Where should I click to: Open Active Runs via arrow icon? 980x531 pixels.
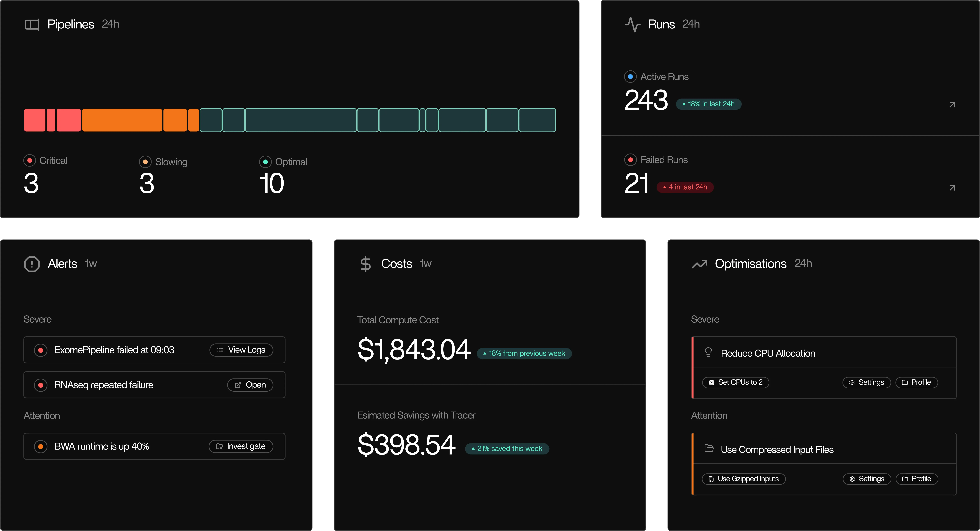(x=952, y=105)
